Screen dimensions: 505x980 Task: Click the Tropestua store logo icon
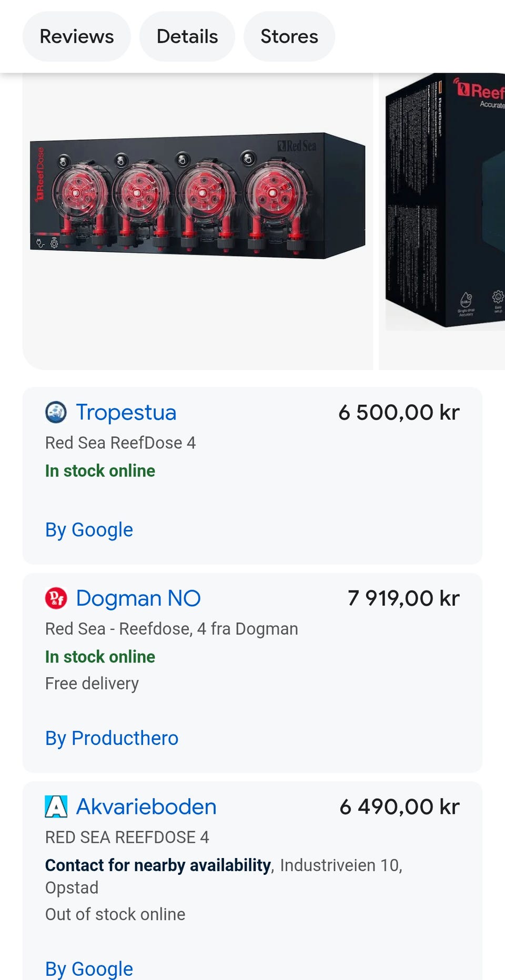click(x=56, y=412)
